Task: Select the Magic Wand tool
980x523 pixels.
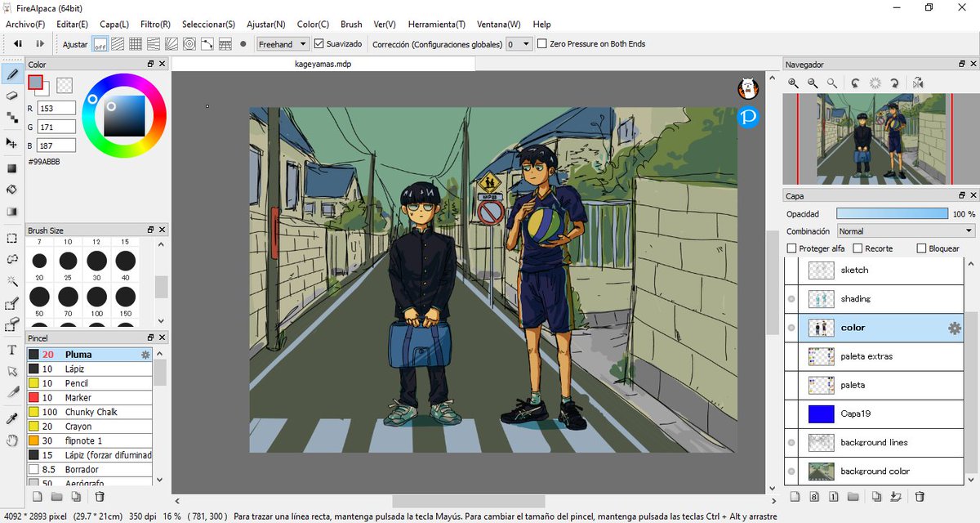Action: [11, 280]
